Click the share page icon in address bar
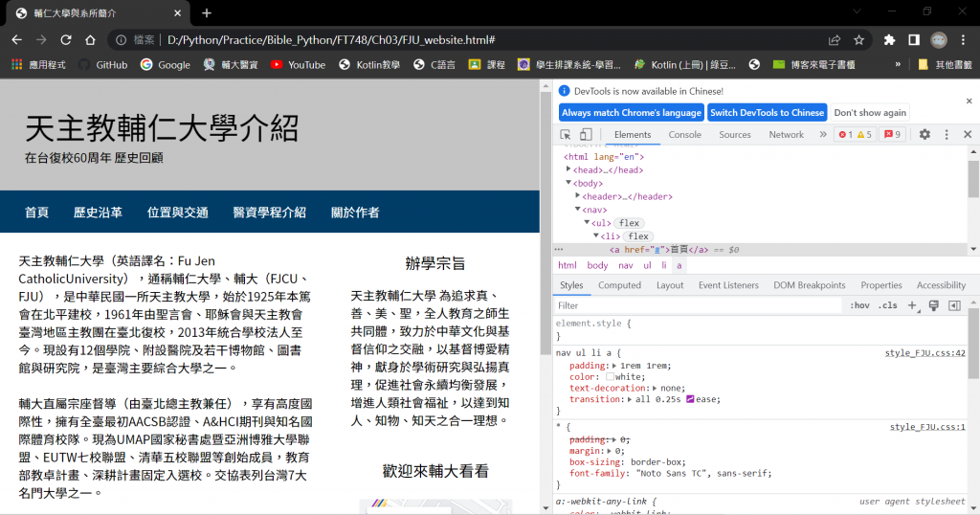Screen dimensions: 980x515 835,40
